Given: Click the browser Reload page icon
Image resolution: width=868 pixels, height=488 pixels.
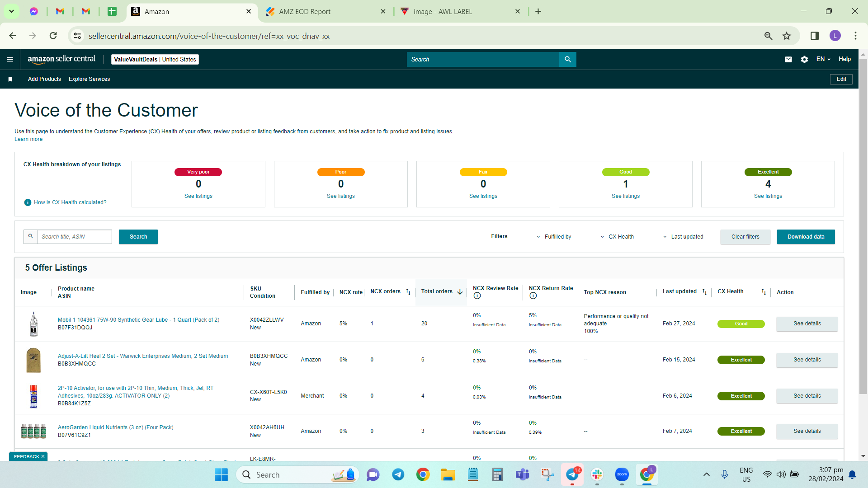Looking at the screenshot, I should click(53, 36).
